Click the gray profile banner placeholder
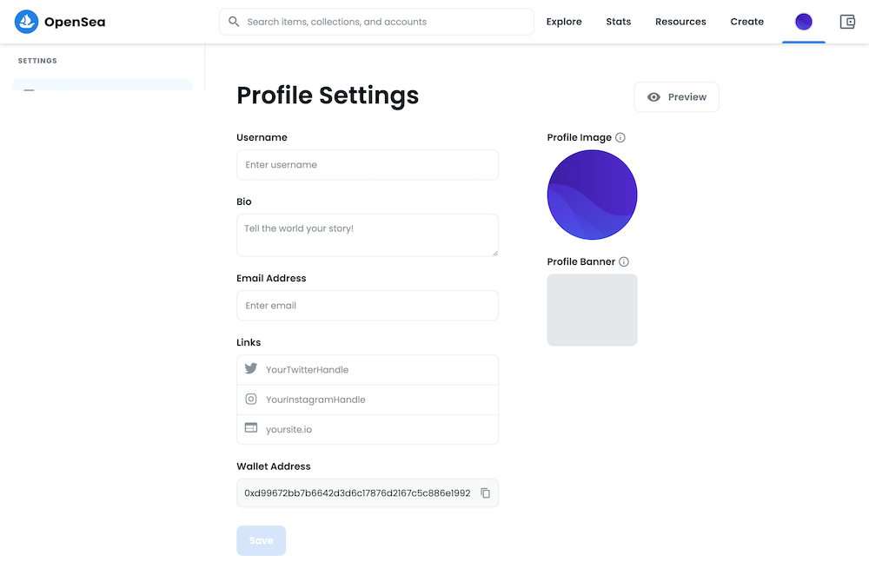 pyautogui.click(x=592, y=310)
